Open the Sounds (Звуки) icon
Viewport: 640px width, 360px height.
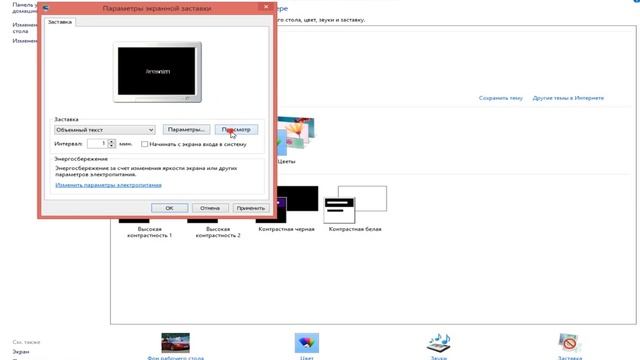point(438,343)
